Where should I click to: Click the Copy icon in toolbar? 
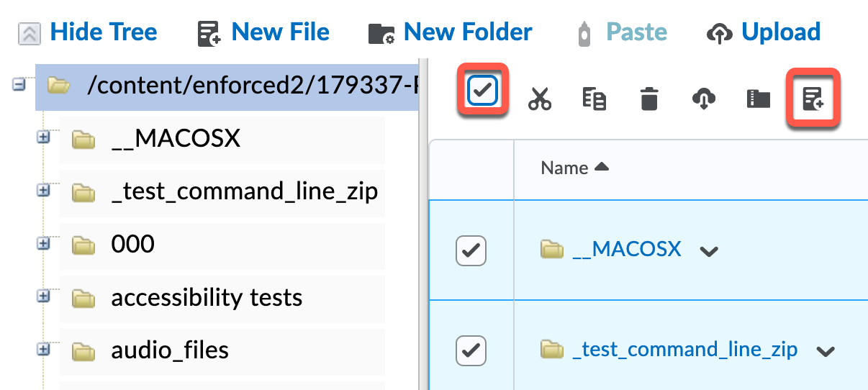coord(594,99)
